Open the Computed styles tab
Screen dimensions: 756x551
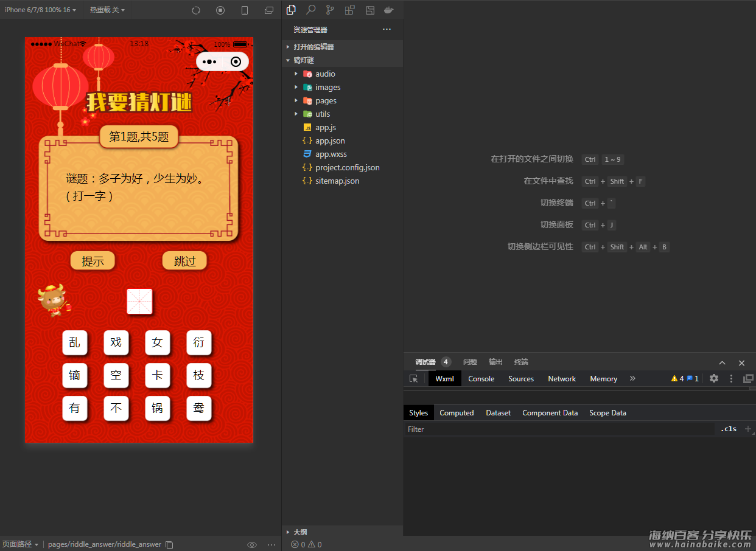click(x=457, y=412)
